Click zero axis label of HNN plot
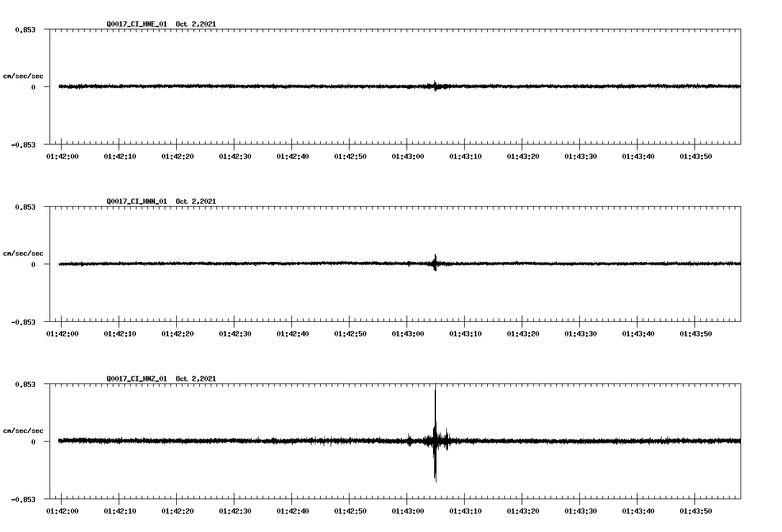Image resolution: width=782 pixels, height=532 pixels. [33, 264]
